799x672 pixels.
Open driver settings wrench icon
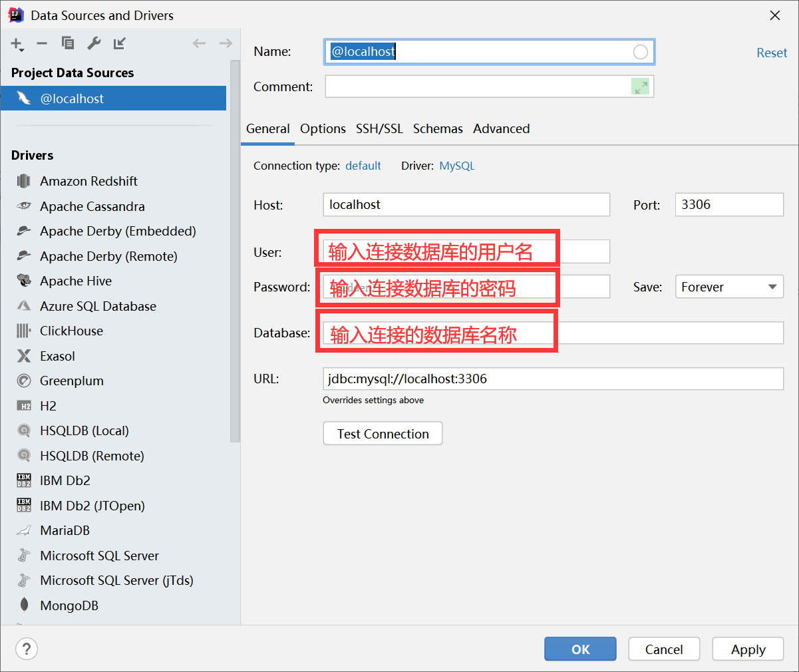tap(94, 43)
